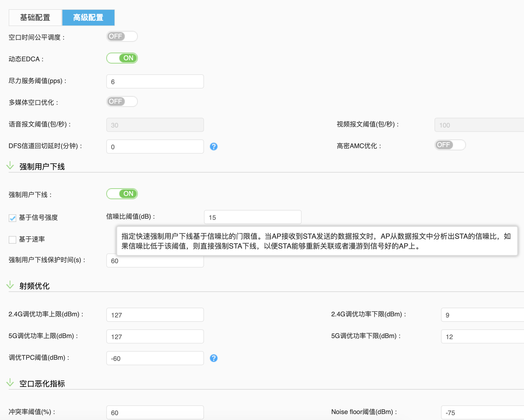Enable 高密AMC优化 switch

(450, 145)
